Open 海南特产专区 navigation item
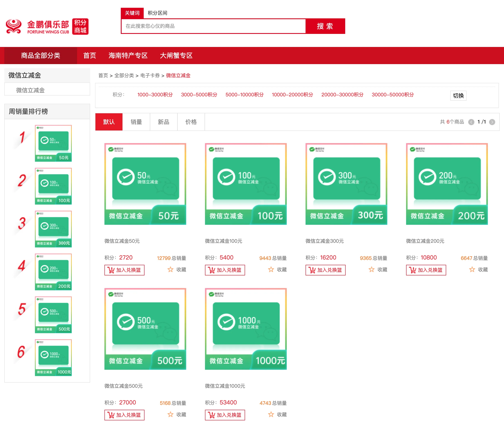 coord(128,56)
